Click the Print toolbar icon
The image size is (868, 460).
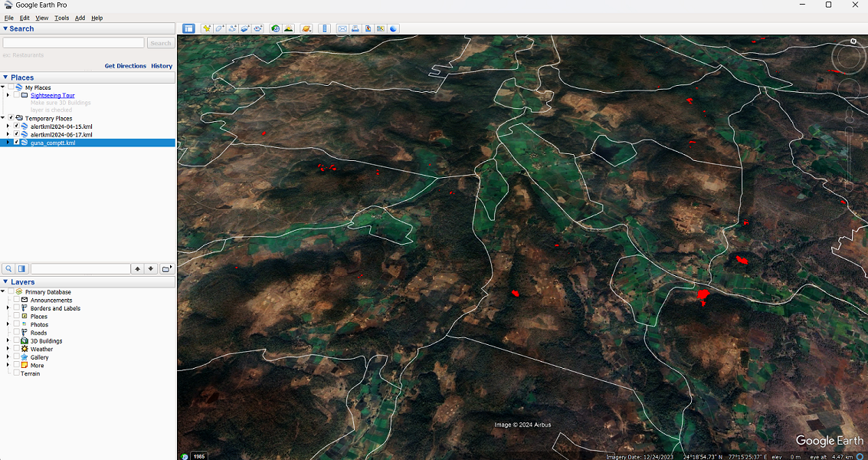tap(355, 28)
